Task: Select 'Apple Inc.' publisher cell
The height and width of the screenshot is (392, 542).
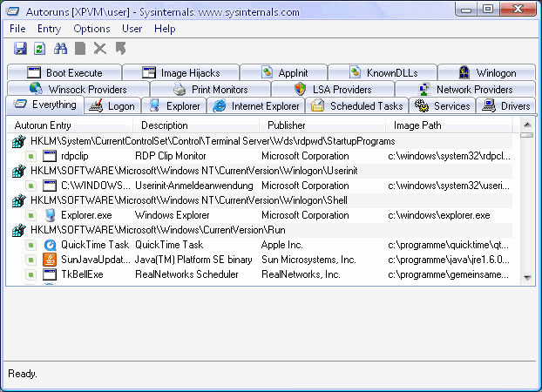Action: point(282,245)
